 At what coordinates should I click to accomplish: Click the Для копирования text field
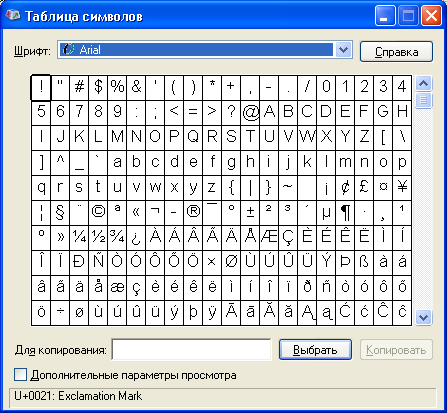[x=191, y=350]
